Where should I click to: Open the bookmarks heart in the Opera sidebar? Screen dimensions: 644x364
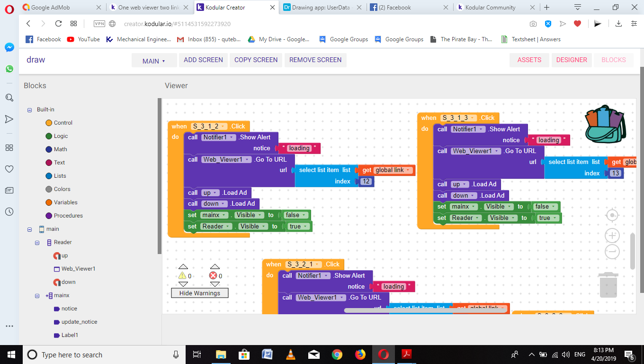9,169
